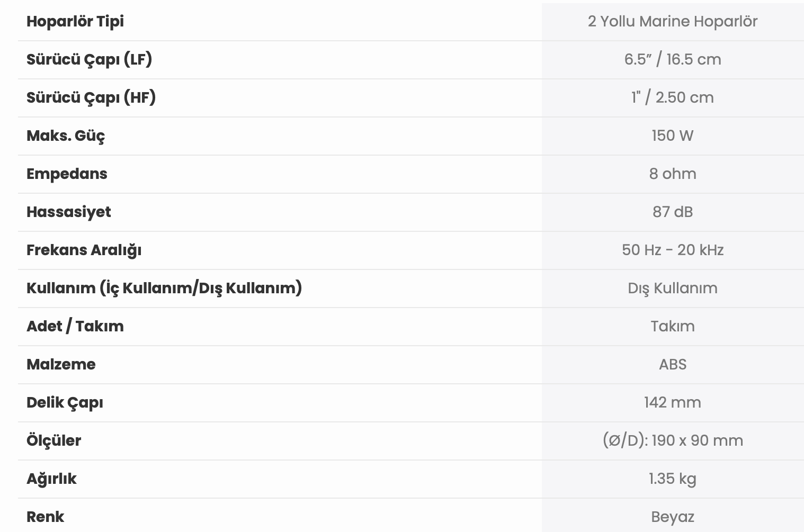Click the Beyaz color value
804x532 pixels.
[x=673, y=517]
